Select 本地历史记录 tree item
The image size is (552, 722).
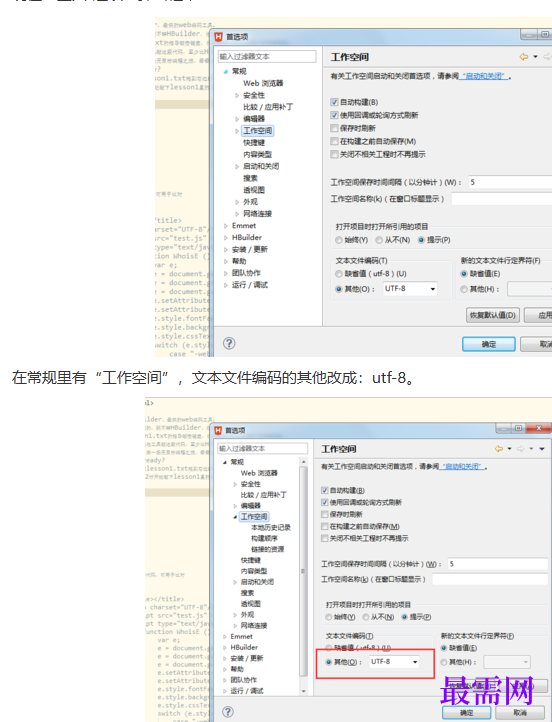coord(271,528)
